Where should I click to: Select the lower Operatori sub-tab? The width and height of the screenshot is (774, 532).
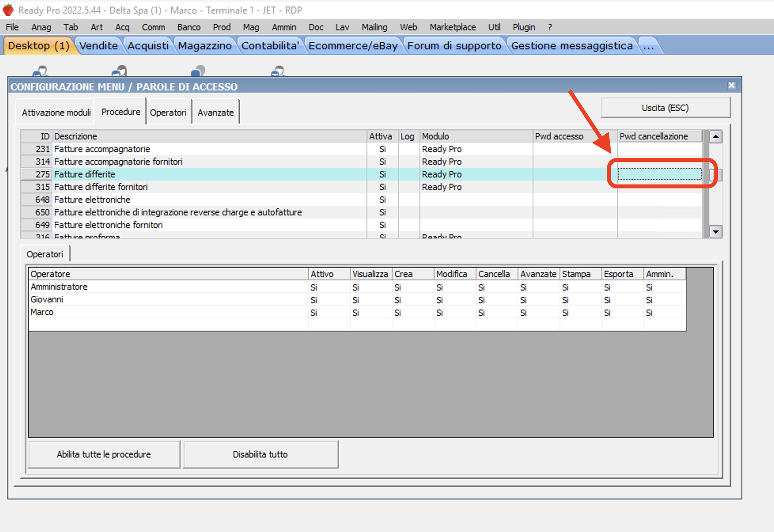[x=45, y=254]
